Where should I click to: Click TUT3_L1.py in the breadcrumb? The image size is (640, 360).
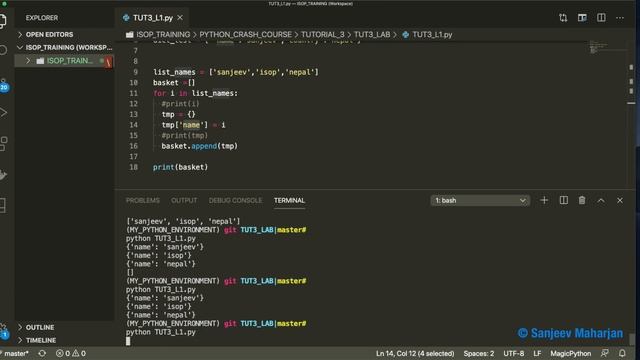point(432,35)
